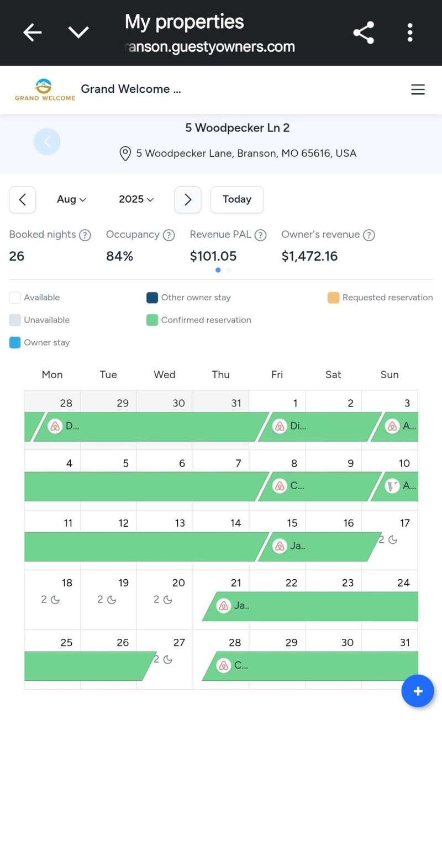The height and width of the screenshot is (868, 442).
Task: Tap the browser back arrow
Action: coord(32,33)
